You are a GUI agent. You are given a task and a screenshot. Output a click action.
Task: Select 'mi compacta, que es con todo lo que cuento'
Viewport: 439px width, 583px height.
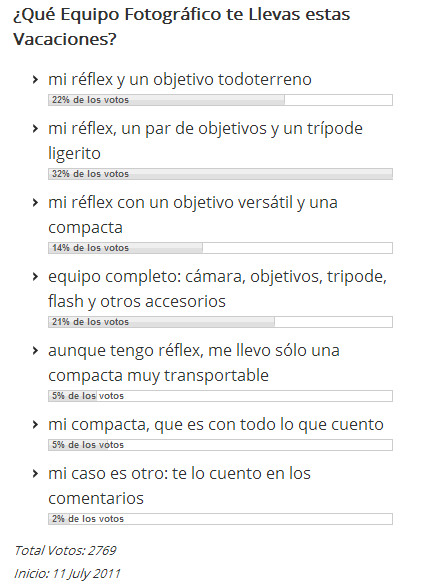click(x=216, y=425)
